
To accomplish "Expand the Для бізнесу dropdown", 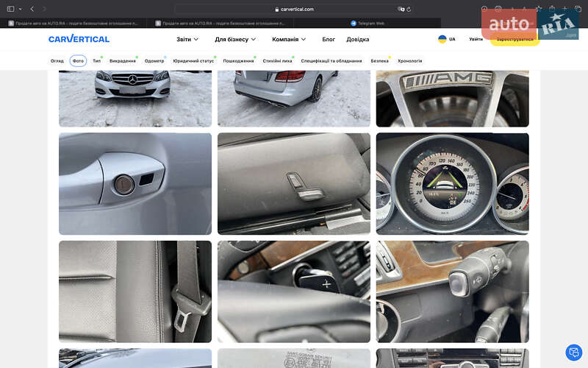I will coord(235,39).
